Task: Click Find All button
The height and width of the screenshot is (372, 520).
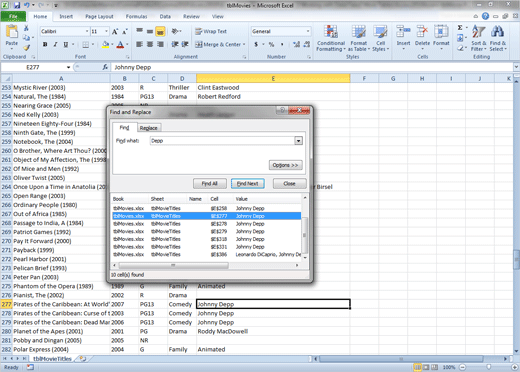Action: pyautogui.click(x=210, y=183)
